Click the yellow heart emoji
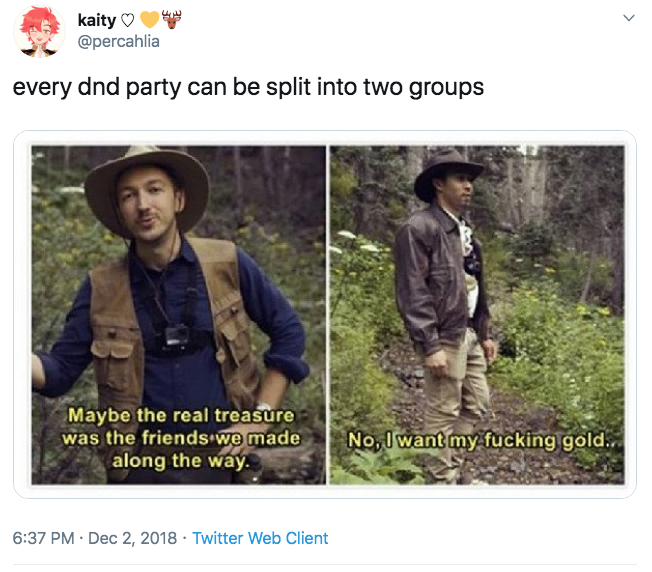This screenshot has width=652, height=572. pyautogui.click(x=150, y=20)
